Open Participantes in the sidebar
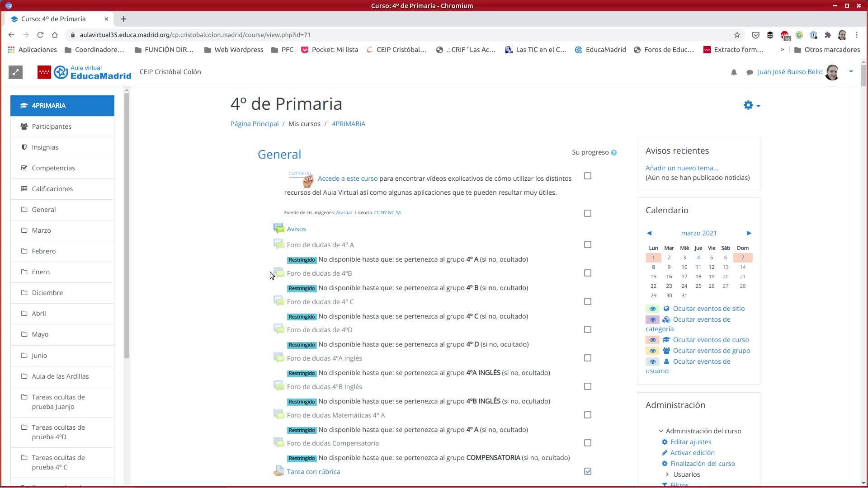The image size is (868, 488). coord(52,127)
